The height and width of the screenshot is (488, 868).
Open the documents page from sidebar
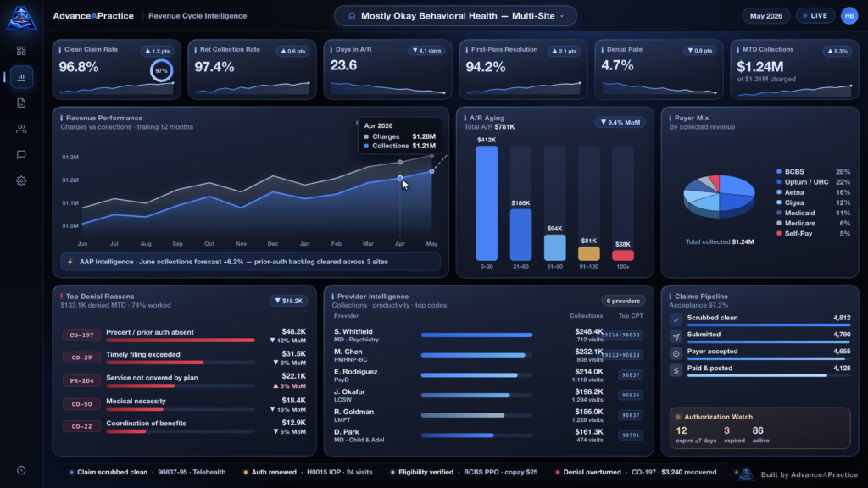pos(21,103)
